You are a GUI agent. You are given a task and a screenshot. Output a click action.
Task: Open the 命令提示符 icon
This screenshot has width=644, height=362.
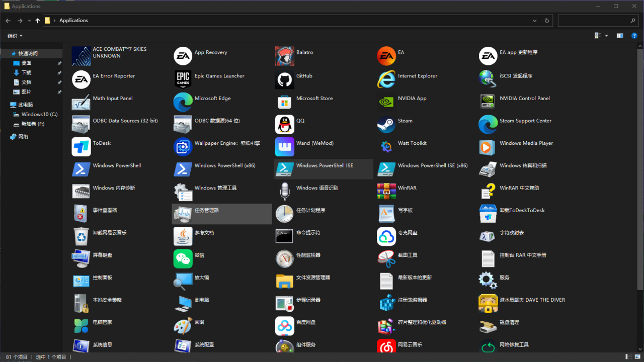pyautogui.click(x=285, y=236)
